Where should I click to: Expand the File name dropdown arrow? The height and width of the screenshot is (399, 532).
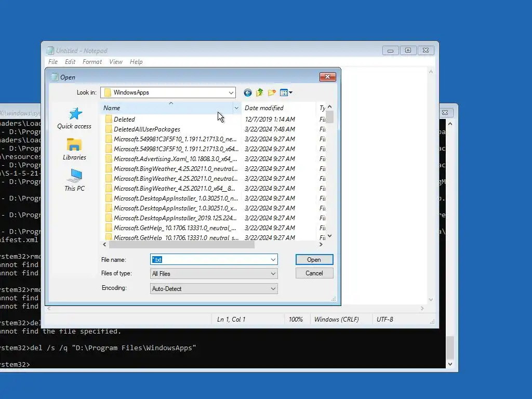point(273,260)
